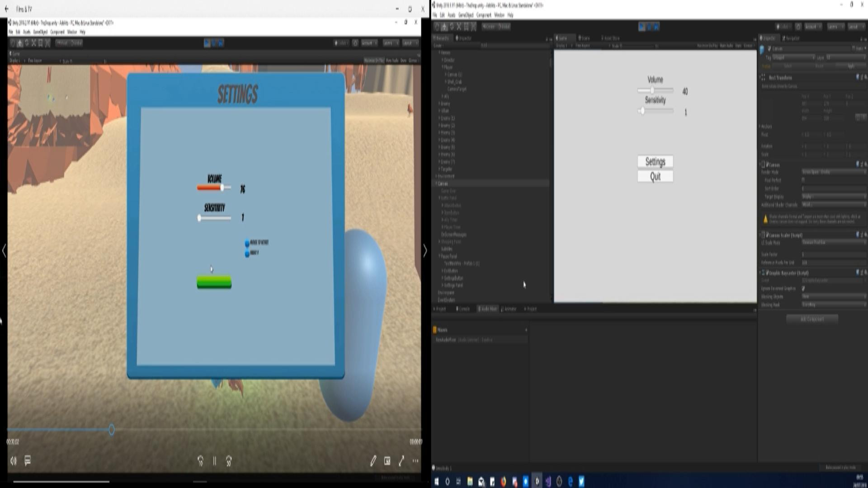Switch to the Console tab in Unity
This screenshot has width=868, height=488.
click(x=463, y=309)
